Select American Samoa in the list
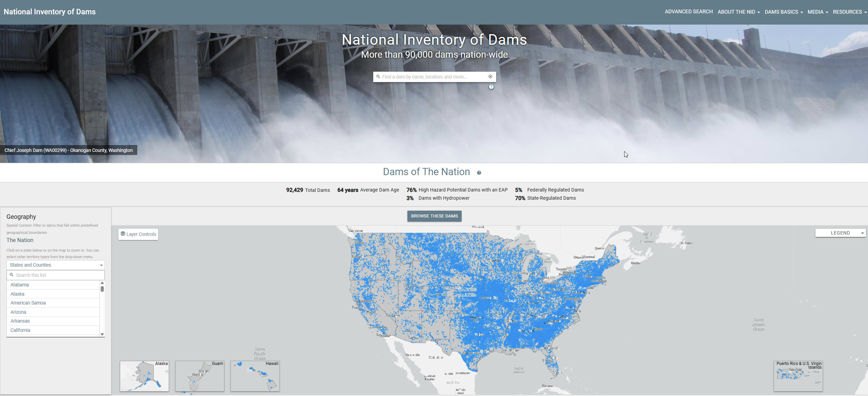The image size is (868, 396). pyautogui.click(x=53, y=303)
